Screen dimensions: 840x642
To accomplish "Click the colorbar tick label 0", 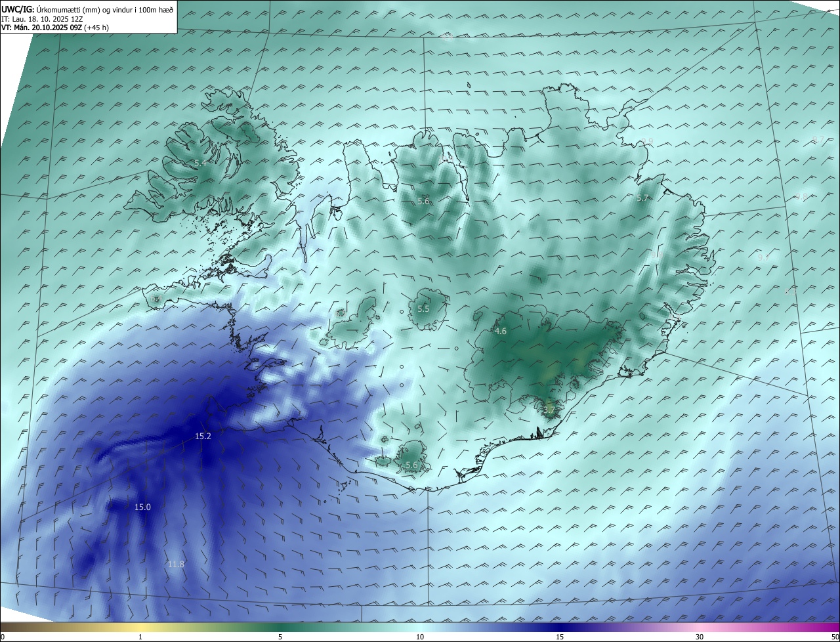I will (x=3, y=637).
